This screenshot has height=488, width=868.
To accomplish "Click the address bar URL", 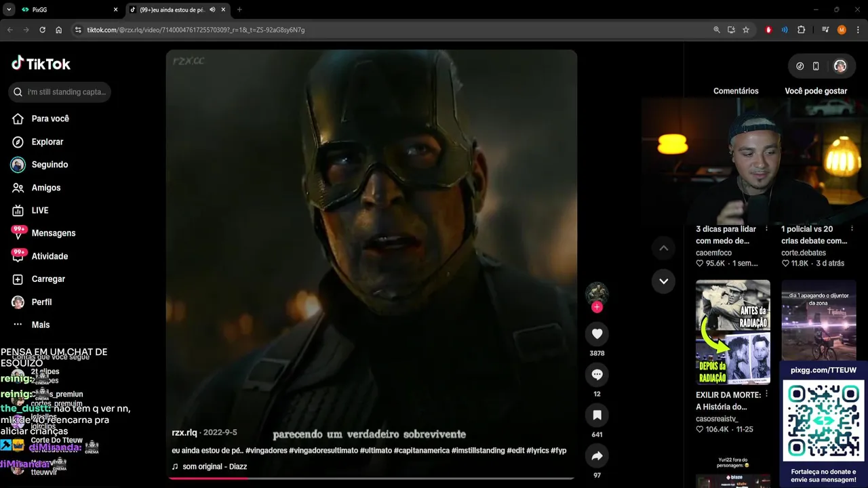I will click(x=196, y=30).
